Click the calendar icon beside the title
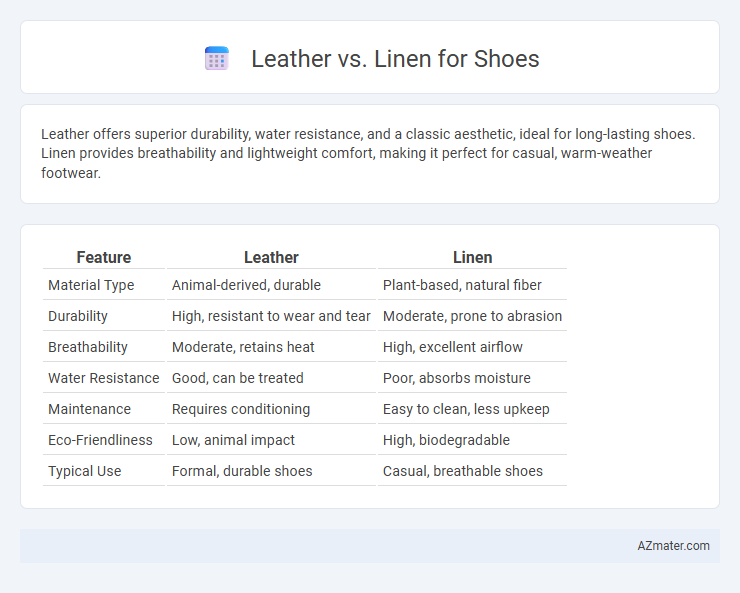740x593 pixels. click(217, 58)
